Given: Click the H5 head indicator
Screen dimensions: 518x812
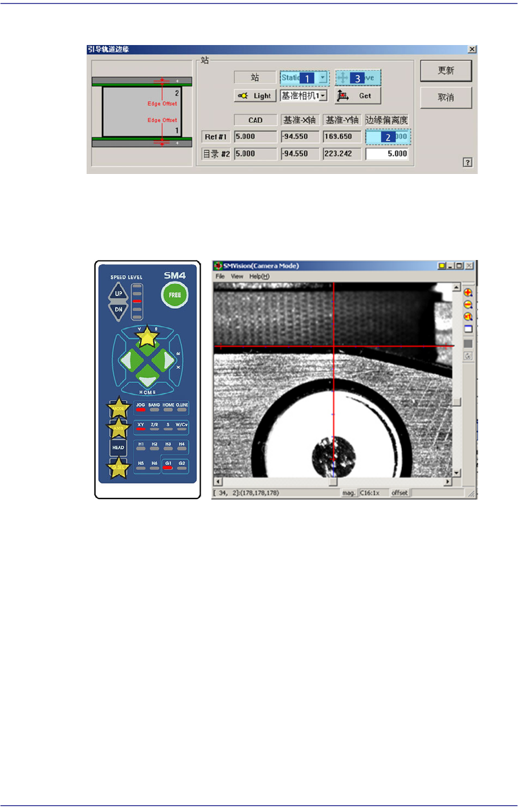Looking at the screenshot, I should tap(141, 465).
